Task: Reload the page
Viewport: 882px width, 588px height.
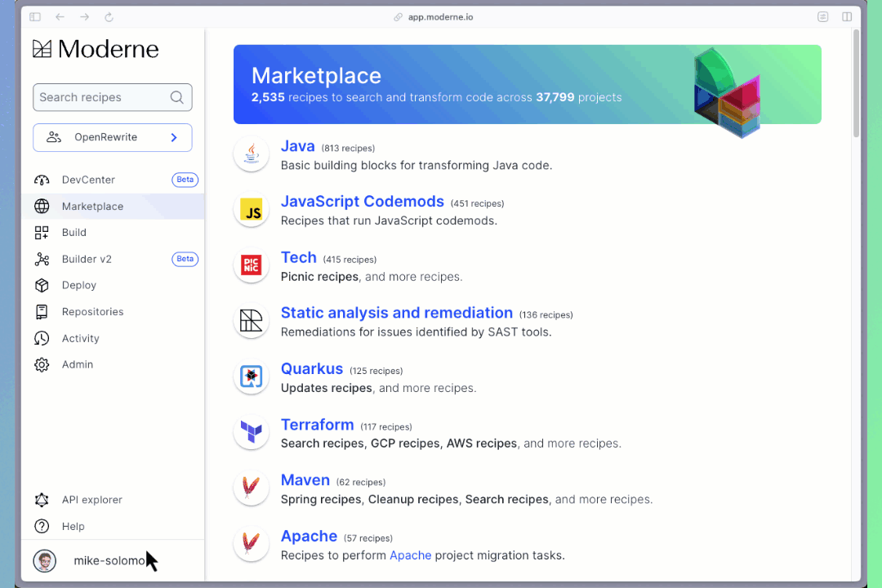Action: point(109,17)
